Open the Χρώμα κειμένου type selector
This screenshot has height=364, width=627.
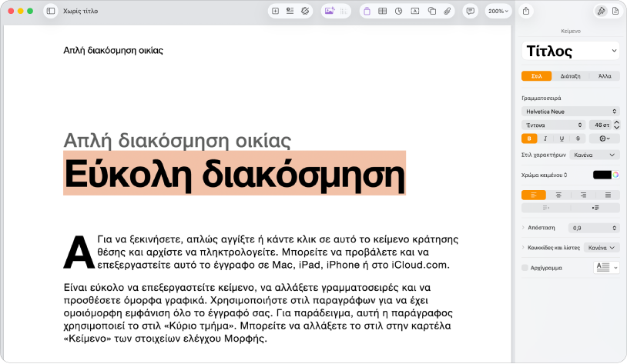pos(545,175)
